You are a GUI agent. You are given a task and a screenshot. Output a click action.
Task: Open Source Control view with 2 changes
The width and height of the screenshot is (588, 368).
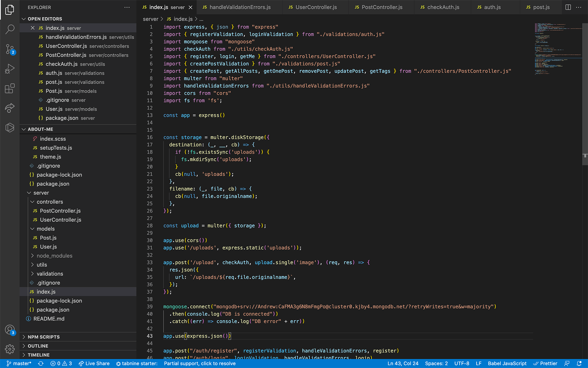point(10,49)
